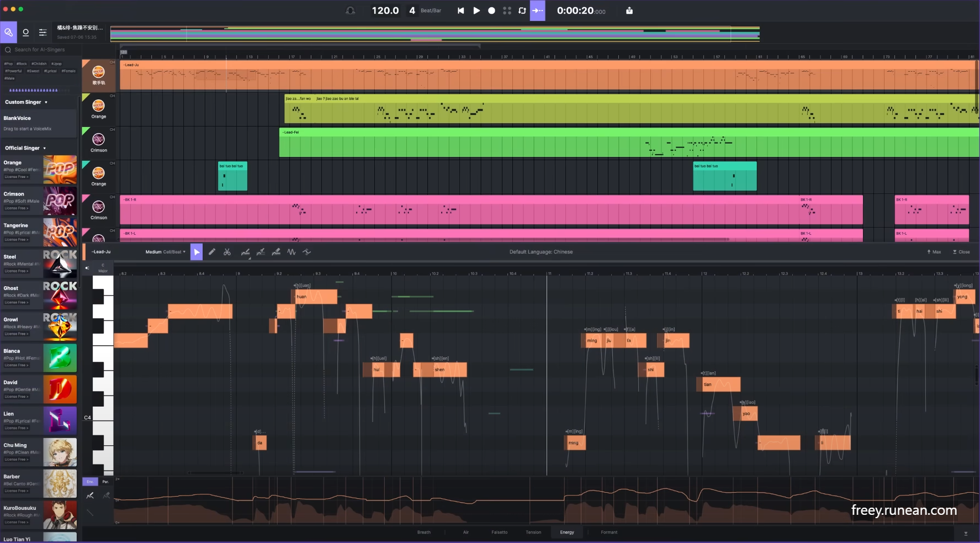Open the Cell/Beat snap dropdown

point(171,252)
